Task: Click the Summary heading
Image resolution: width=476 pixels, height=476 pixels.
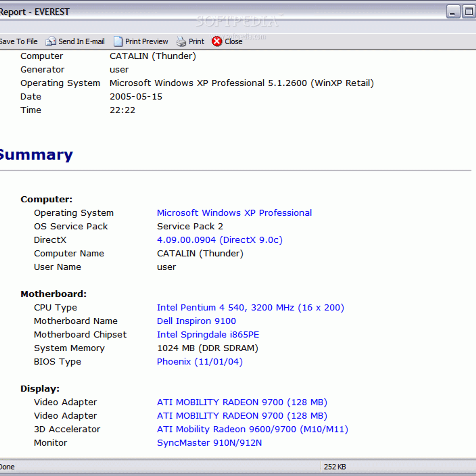Action: 36,155
